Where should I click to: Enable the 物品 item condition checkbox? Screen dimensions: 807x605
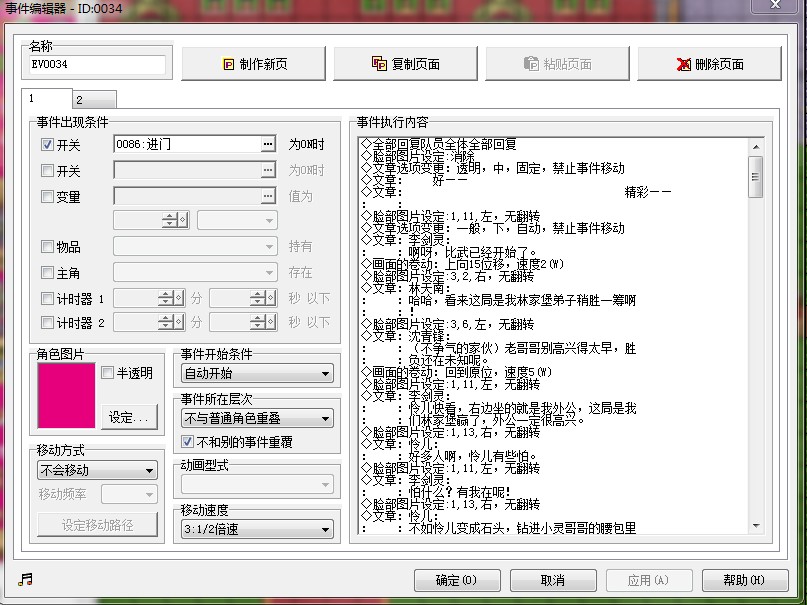pyautogui.click(x=47, y=246)
